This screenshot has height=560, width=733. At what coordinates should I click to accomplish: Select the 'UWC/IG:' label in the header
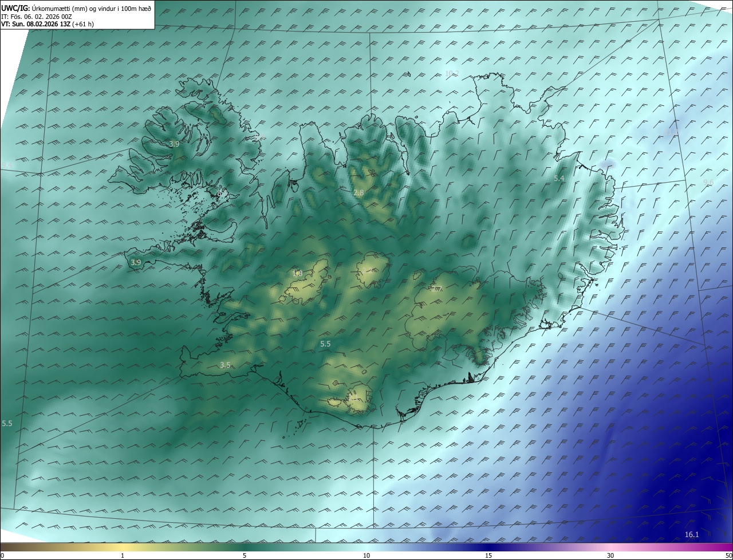pyautogui.click(x=16, y=8)
